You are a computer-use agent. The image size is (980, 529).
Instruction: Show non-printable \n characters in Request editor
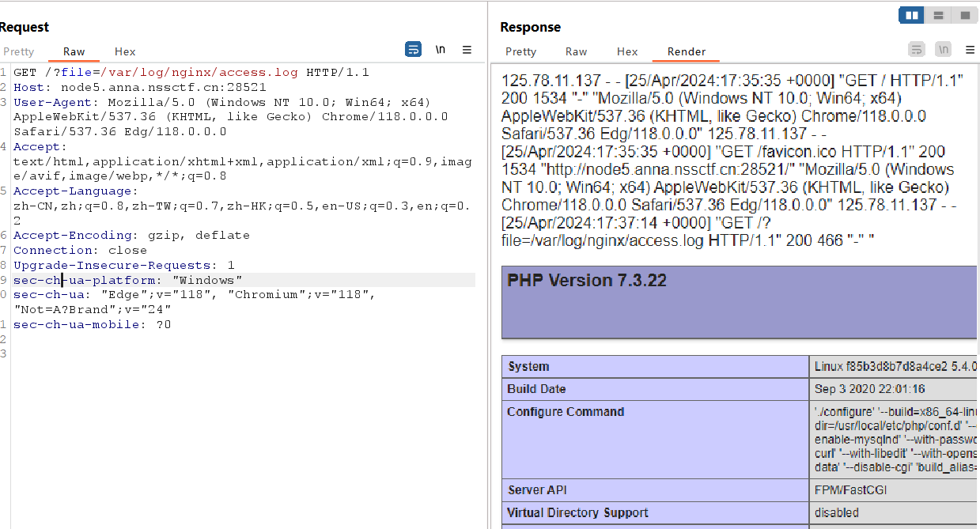[440, 49]
